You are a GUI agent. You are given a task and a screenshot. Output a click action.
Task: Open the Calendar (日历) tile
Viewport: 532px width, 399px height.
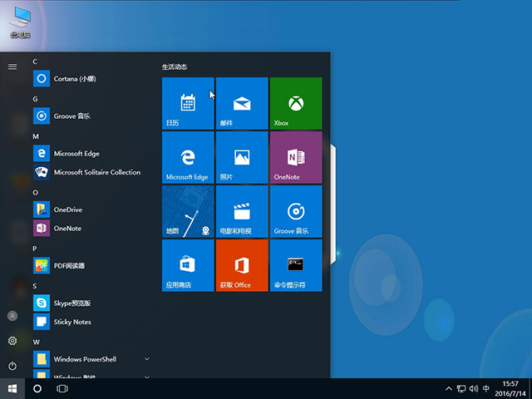188,103
